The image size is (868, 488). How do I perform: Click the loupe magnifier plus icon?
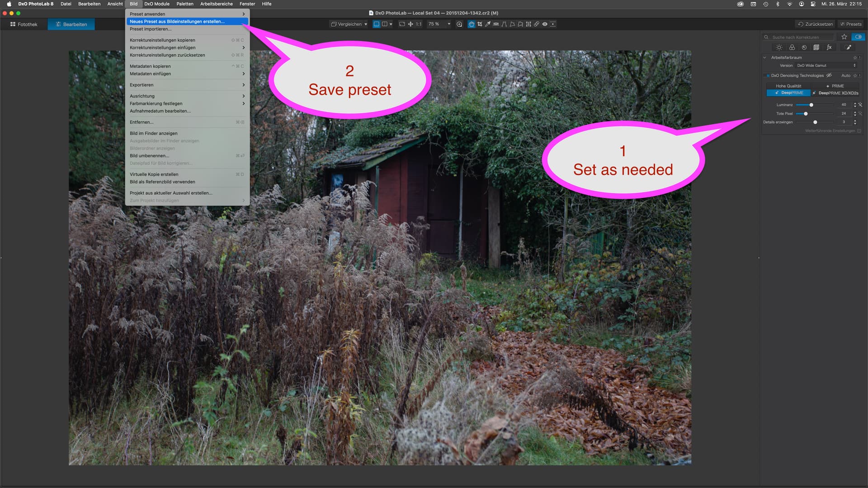tap(459, 24)
